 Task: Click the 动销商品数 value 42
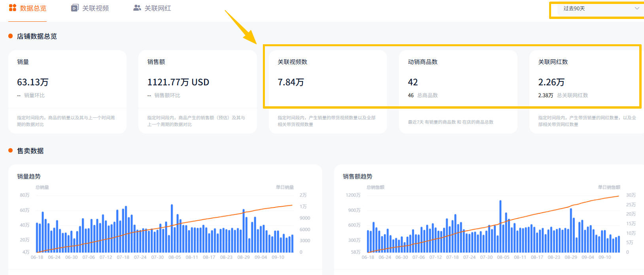(x=413, y=82)
